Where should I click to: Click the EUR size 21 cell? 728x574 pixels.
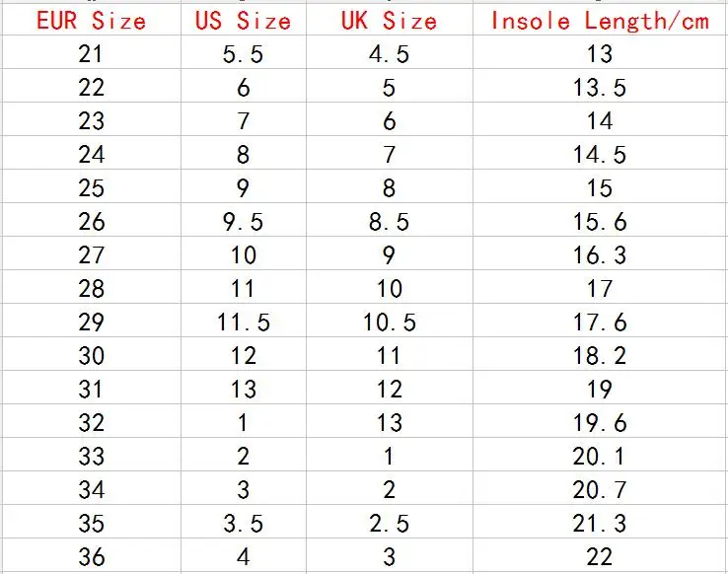(92, 52)
